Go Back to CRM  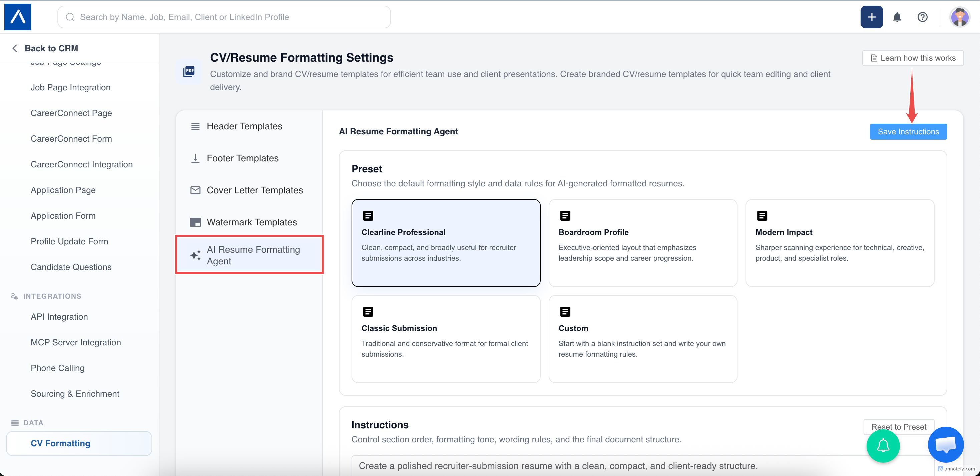point(51,48)
